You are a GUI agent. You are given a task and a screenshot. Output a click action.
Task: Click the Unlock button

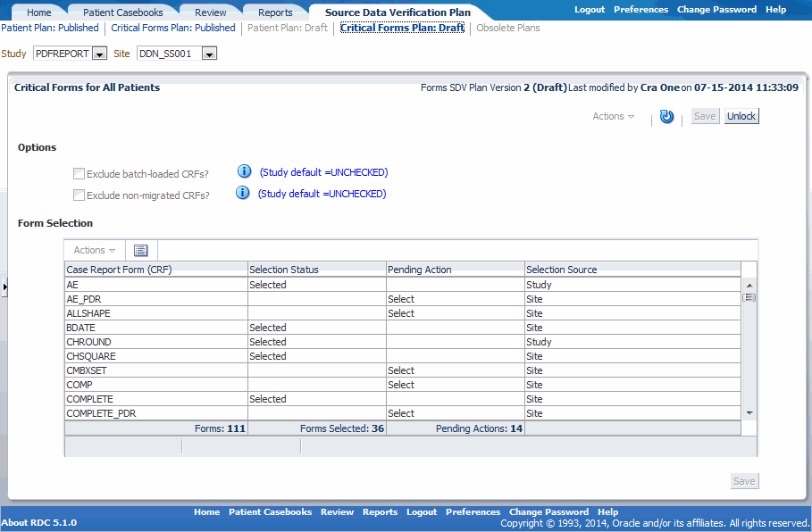click(741, 116)
